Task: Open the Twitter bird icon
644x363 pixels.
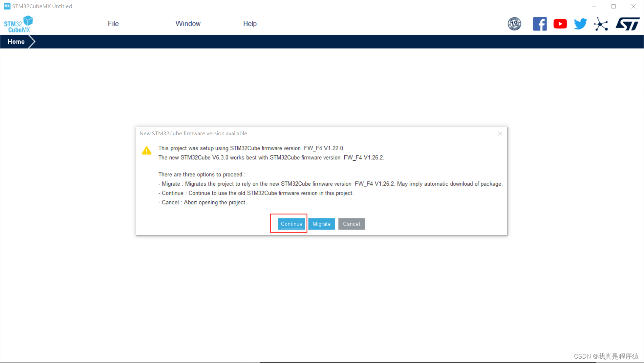Action: point(580,24)
